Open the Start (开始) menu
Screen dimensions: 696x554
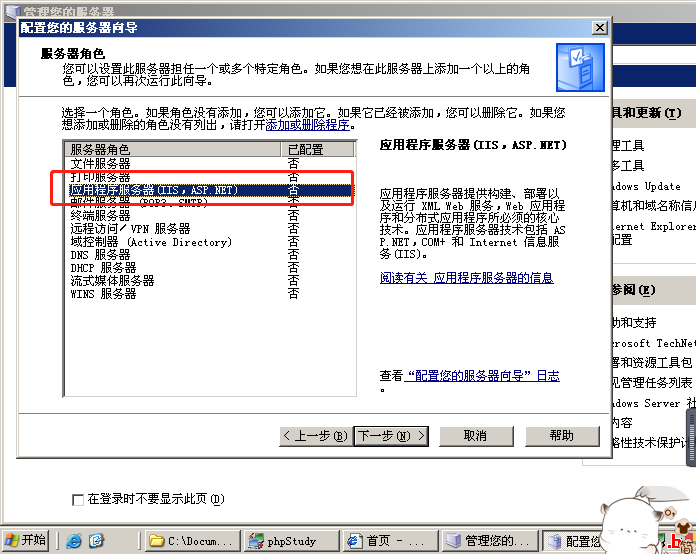tap(25, 541)
